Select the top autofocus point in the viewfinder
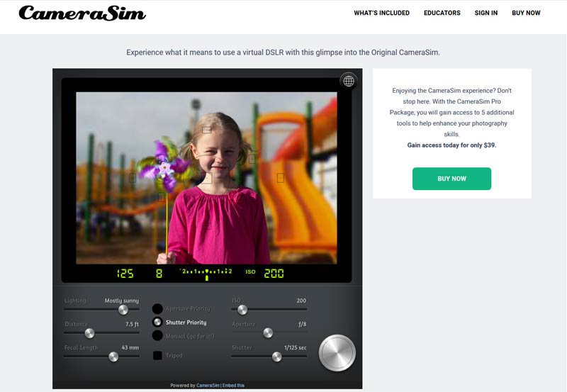 click(206, 130)
